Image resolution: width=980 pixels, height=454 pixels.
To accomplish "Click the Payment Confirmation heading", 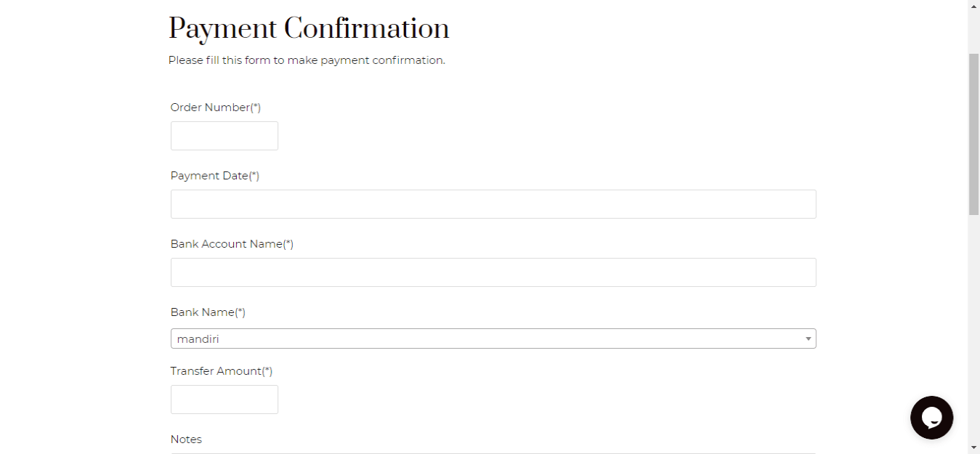I will [309, 29].
